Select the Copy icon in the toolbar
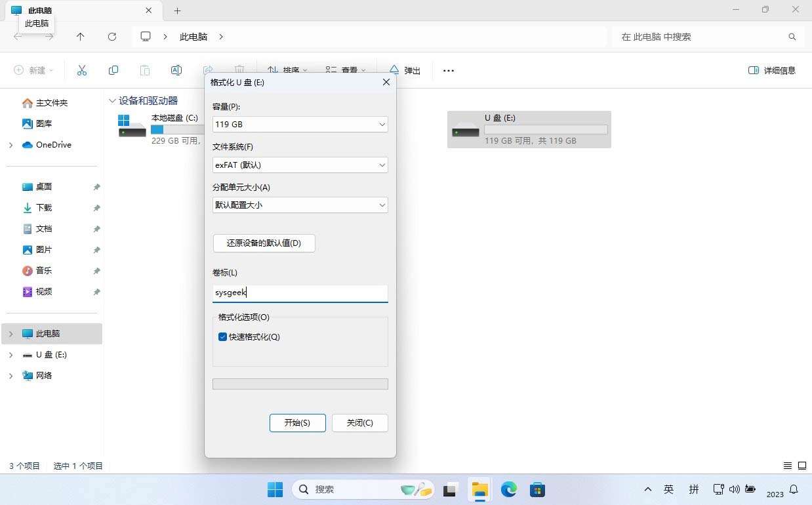This screenshot has height=505, width=812. pos(113,70)
